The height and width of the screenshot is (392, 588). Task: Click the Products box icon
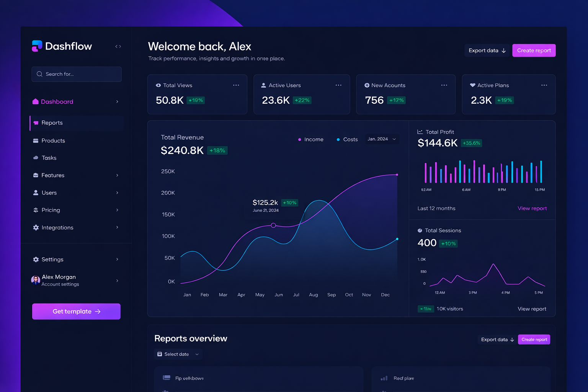[36, 140]
